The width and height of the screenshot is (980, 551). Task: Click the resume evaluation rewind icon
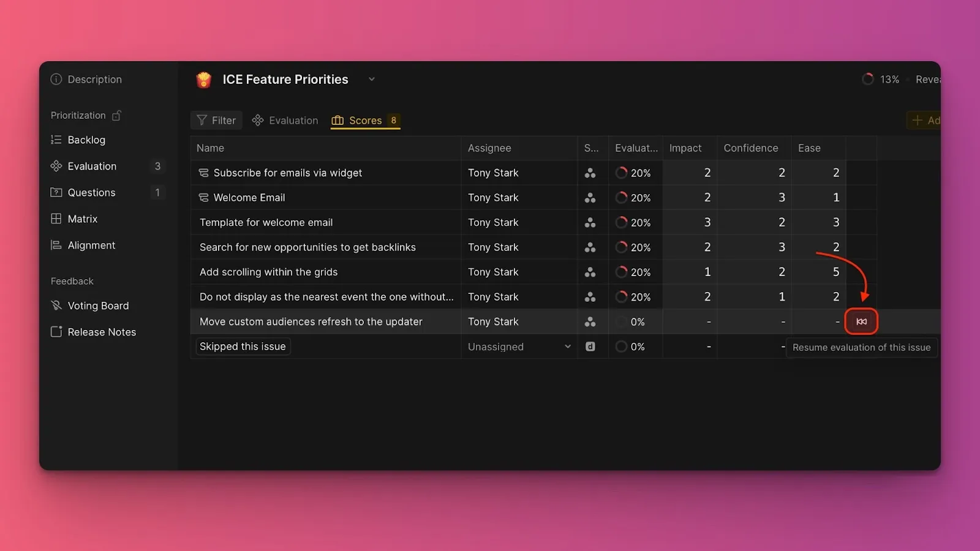pyautogui.click(x=861, y=321)
